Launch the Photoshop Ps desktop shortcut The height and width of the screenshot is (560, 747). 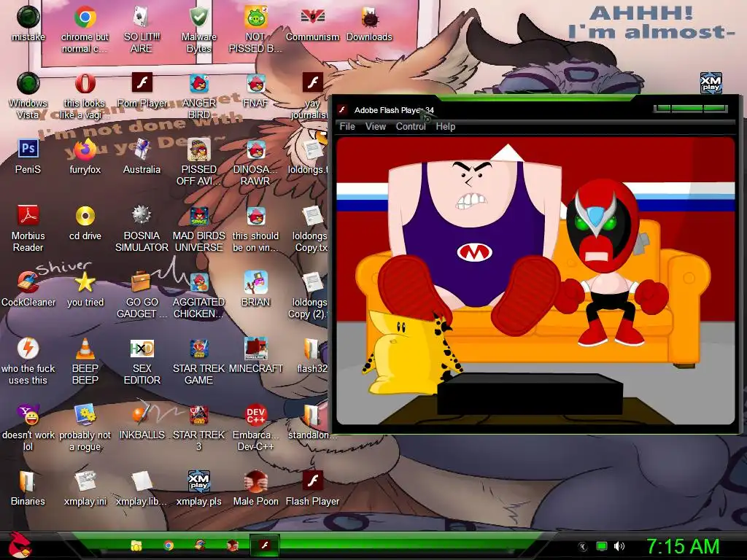tap(28, 157)
